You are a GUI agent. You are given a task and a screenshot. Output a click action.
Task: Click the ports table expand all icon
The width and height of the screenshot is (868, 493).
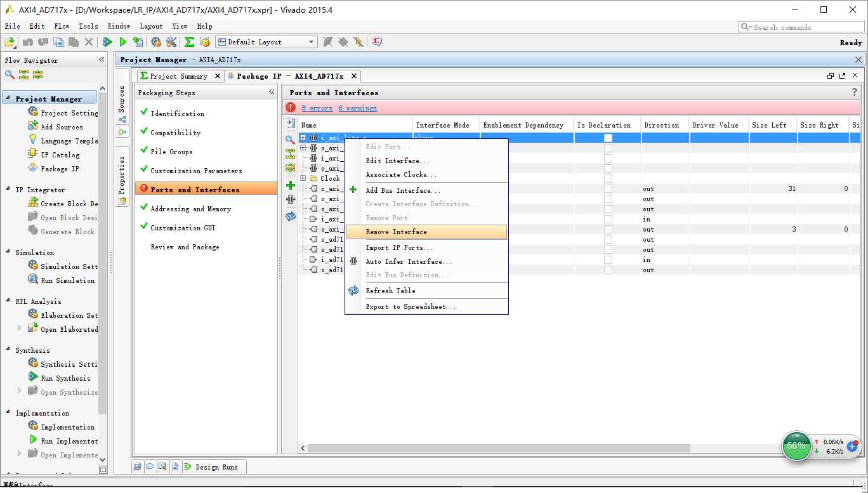click(x=290, y=168)
